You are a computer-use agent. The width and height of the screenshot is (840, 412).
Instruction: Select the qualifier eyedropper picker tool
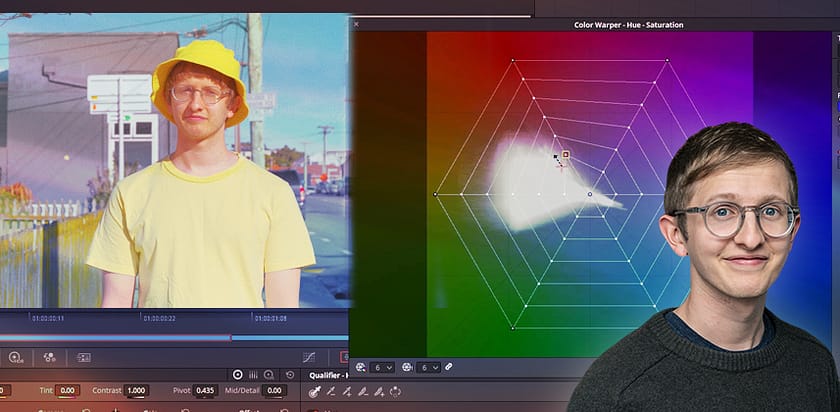[x=314, y=392]
